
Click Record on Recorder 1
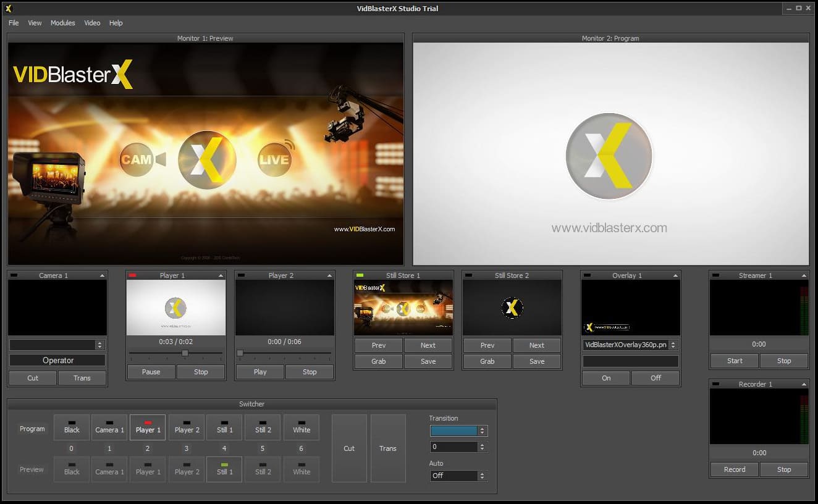click(x=734, y=469)
